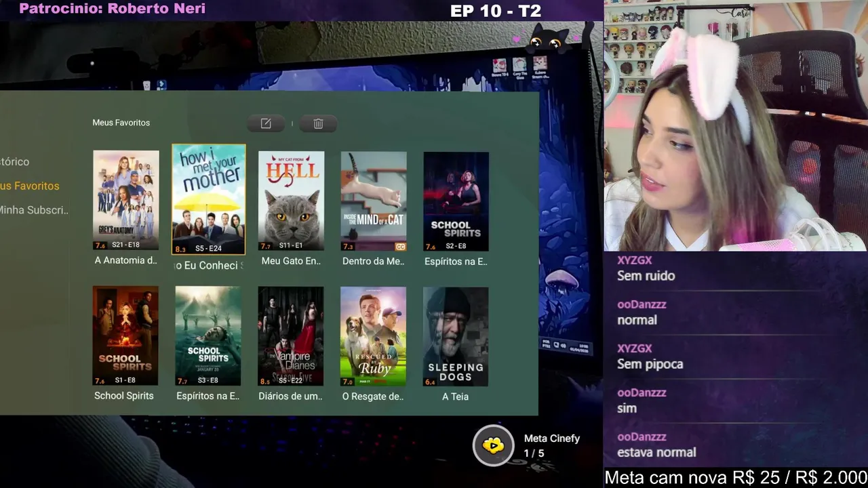Click the 'Dentro da Me..' title
This screenshot has height=488, width=868.
pos(374,261)
